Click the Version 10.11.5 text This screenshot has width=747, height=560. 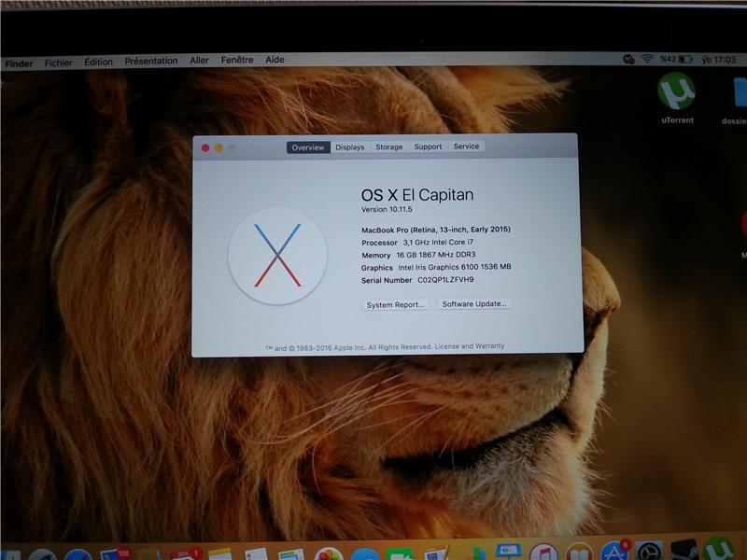387,209
